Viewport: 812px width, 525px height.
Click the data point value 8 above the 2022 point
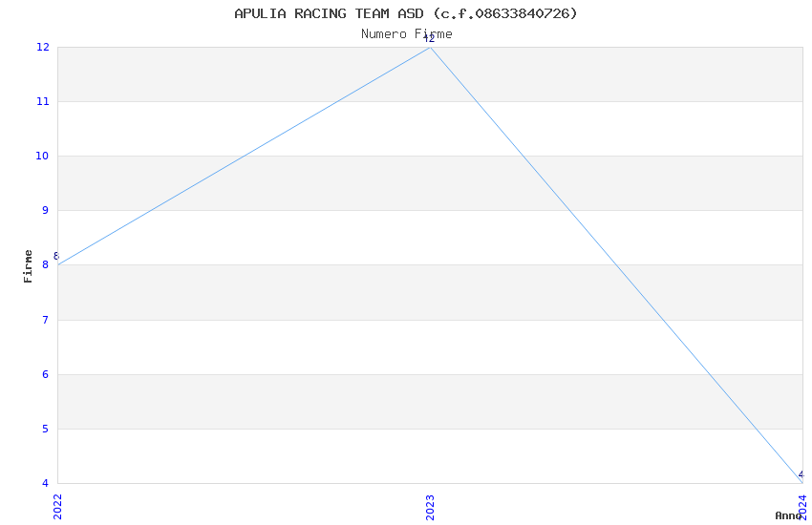coord(56,256)
